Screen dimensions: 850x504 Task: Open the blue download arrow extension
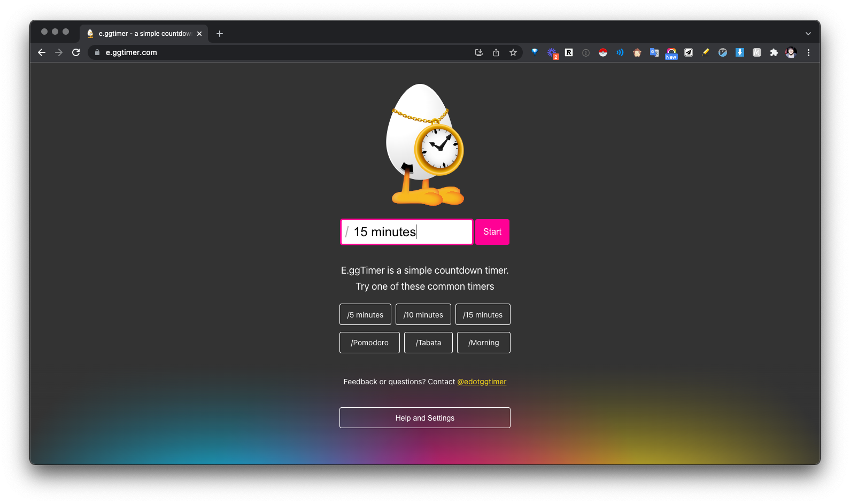coord(740,52)
